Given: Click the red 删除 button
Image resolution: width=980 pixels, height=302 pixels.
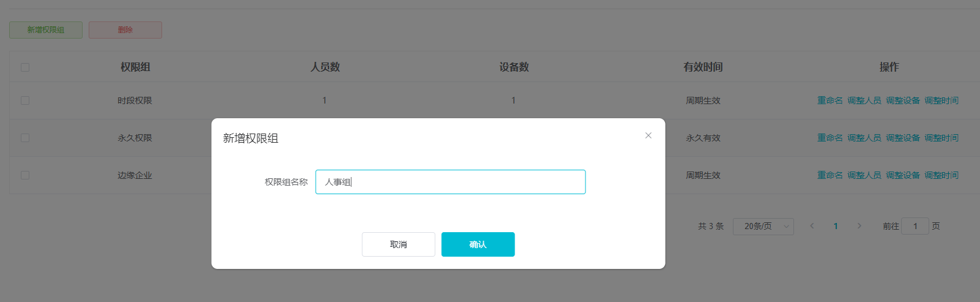Looking at the screenshot, I should [125, 30].
